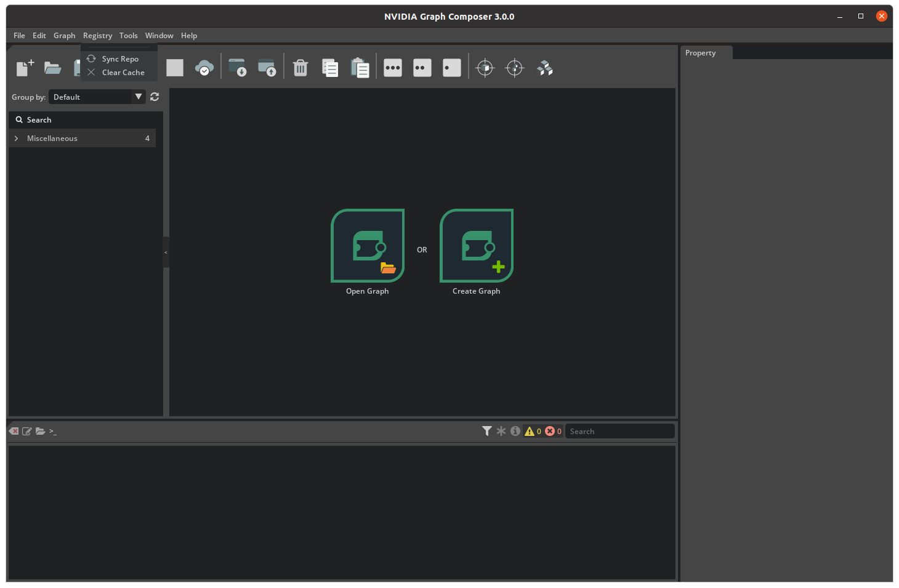899x588 pixels.
Task: Click the three-dots toolbar icon
Action: click(x=393, y=68)
